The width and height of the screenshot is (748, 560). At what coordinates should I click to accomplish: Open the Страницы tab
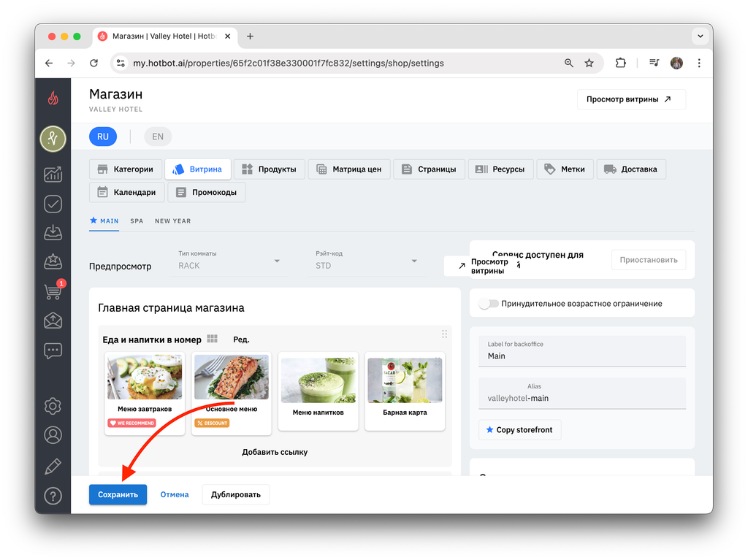click(x=429, y=169)
